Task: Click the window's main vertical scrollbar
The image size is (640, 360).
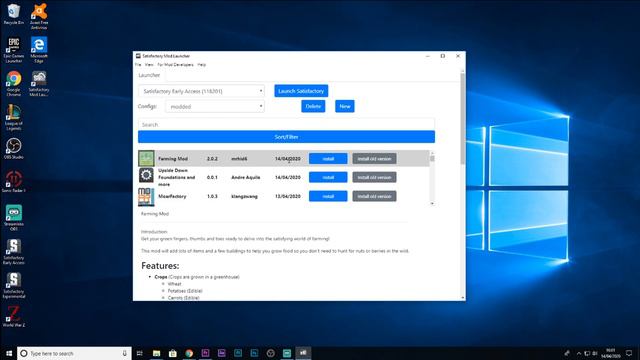Action: pos(462,118)
